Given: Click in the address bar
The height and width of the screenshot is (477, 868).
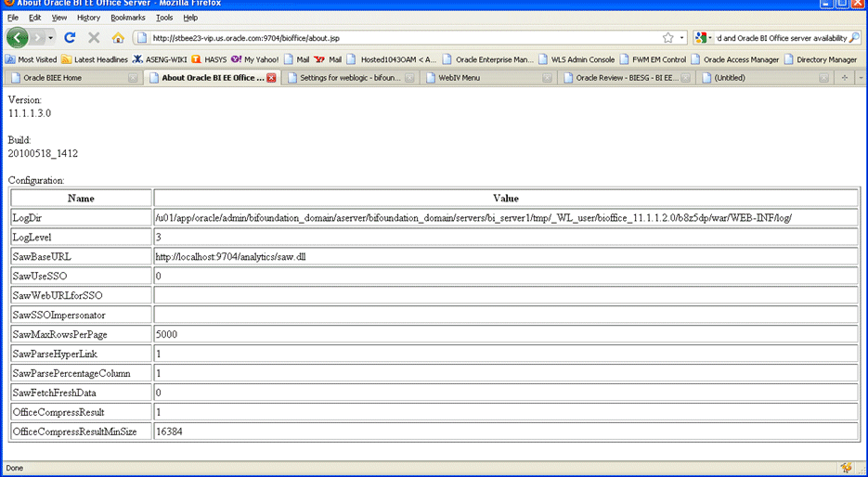Looking at the screenshot, I should 404,38.
